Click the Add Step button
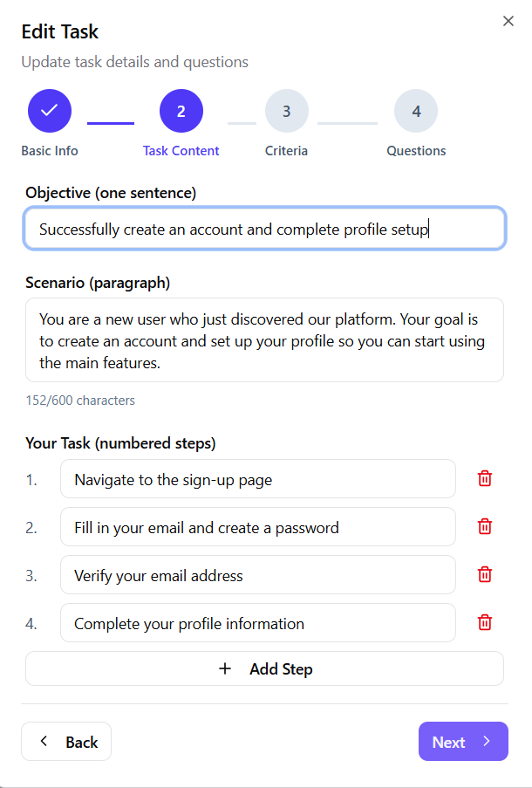The image size is (532, 788). [264, 668]
